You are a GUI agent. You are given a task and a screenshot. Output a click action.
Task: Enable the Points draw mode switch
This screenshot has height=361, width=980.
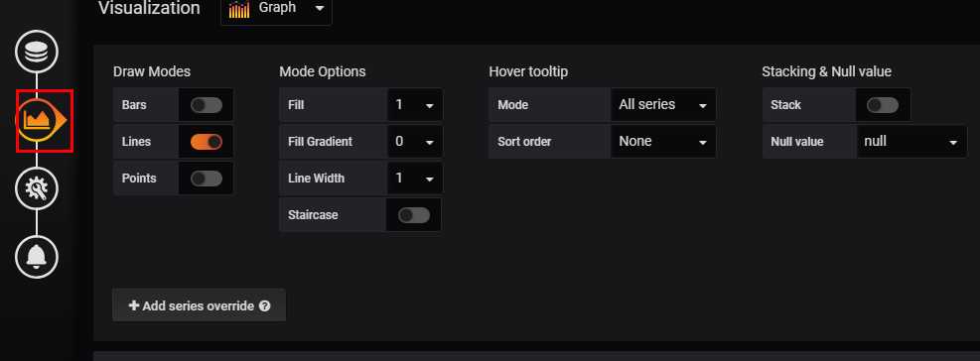tap(207, 179)
